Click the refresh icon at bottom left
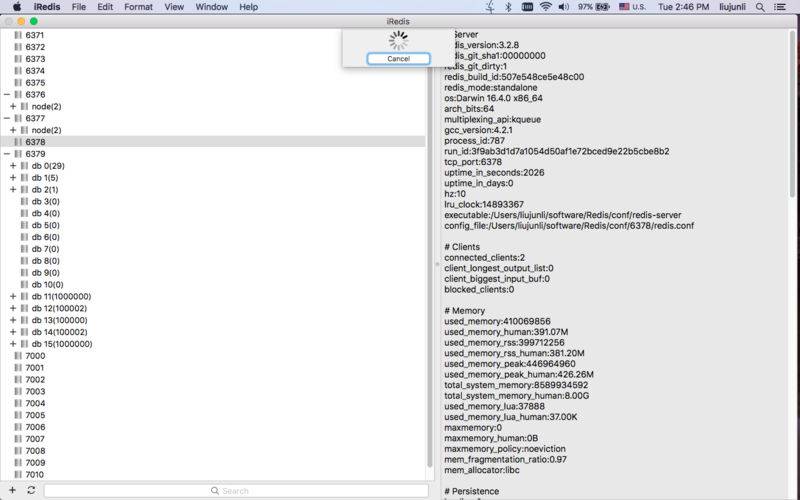 coord(31,490)
